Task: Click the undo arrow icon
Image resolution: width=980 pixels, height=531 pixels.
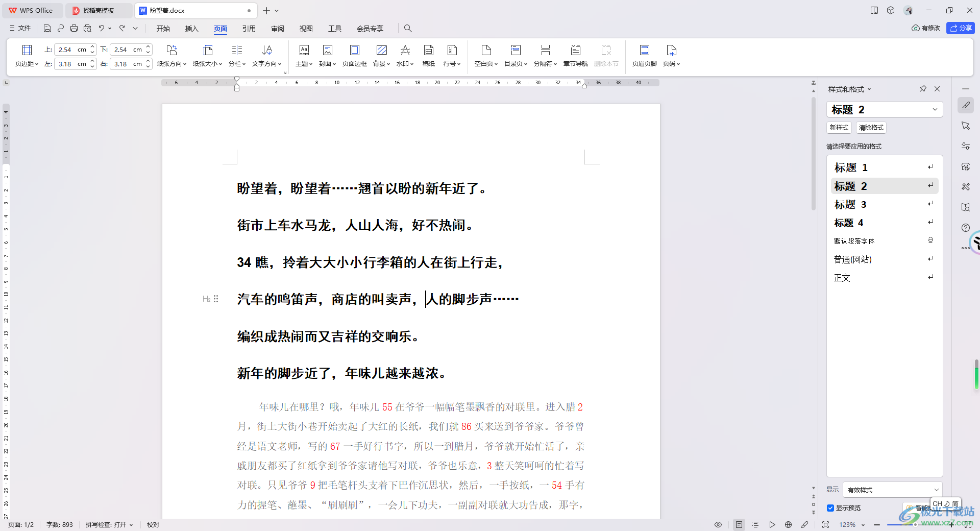Action: pyautogui.click(x=101, y=28)
